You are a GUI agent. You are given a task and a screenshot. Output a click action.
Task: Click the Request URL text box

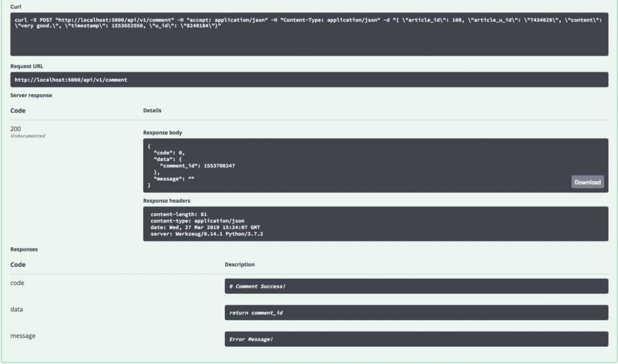(x=309, y=80)
